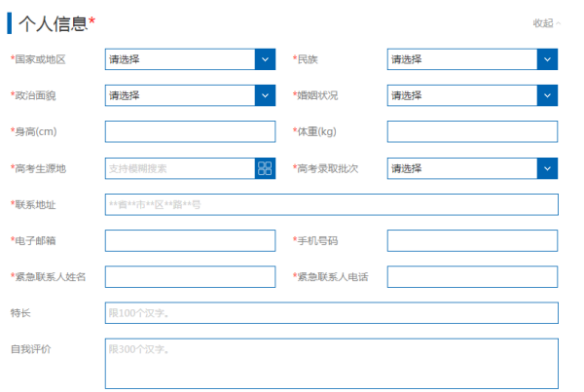
Task: Click inside the 自我评价 text area
Action: pyautogui.click(x=331, y=363)
